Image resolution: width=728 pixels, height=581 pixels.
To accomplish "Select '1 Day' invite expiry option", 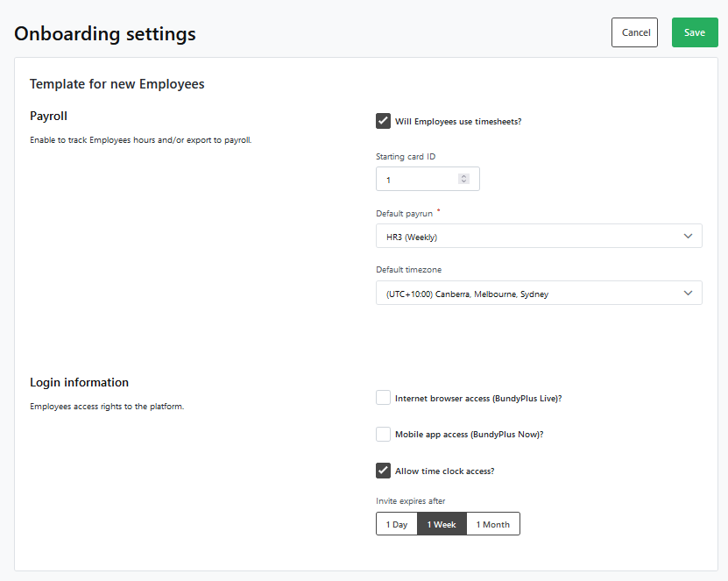I will click(x=396, y=524).
